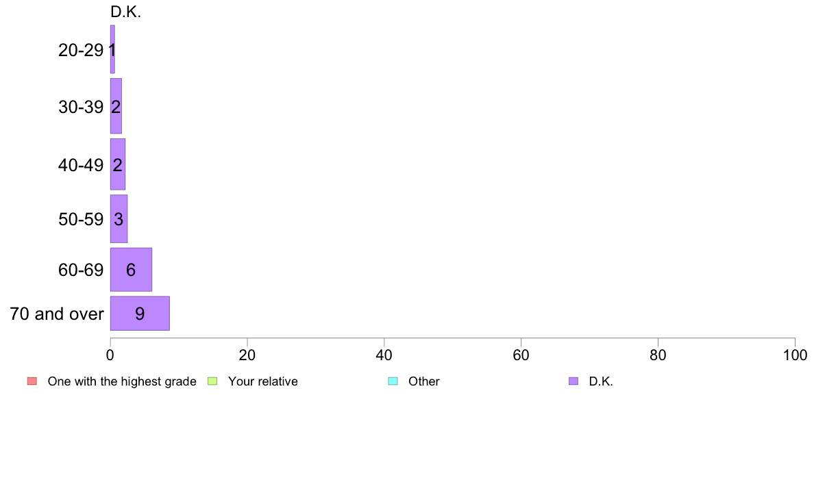Image resolution: width=814 pixels, height=504 pixels.
Task: Click the cyan 'Other' legend swatch
Action: click(x=393, y=381)
